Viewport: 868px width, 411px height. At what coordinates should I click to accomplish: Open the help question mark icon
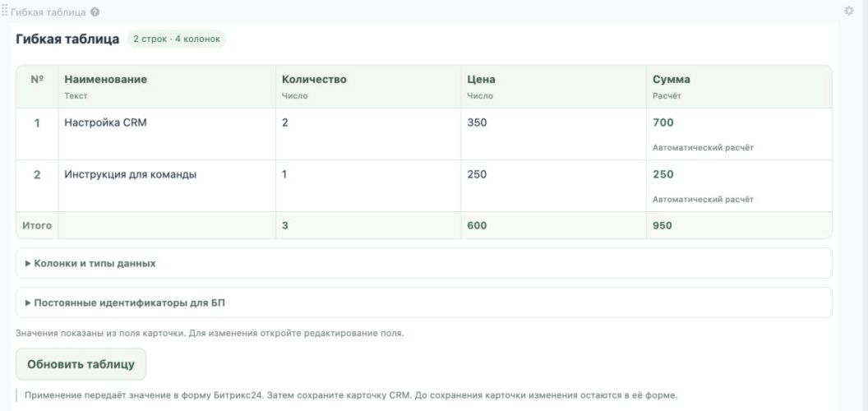pyautogui.click(x=95, y=12)
